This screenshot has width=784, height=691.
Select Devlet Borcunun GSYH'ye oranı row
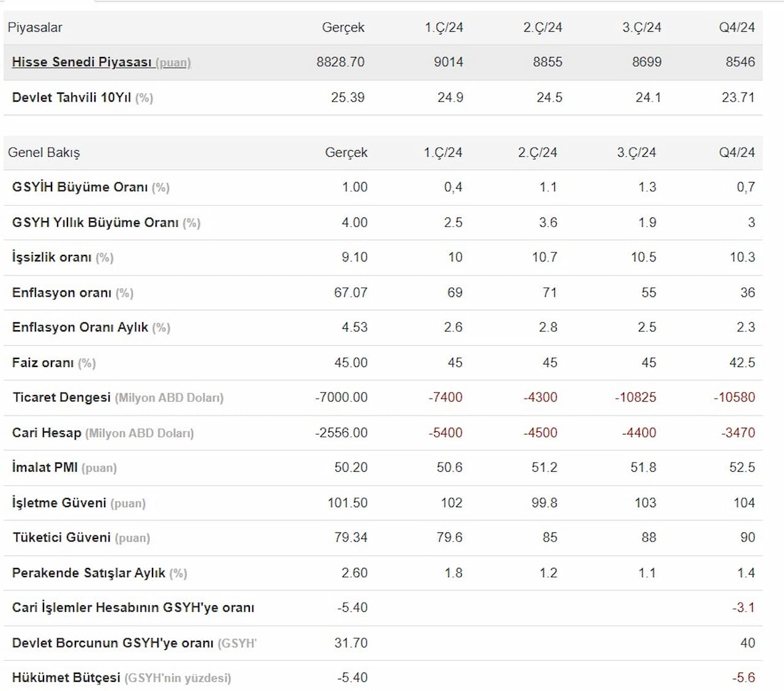click(x=113, y=643)
